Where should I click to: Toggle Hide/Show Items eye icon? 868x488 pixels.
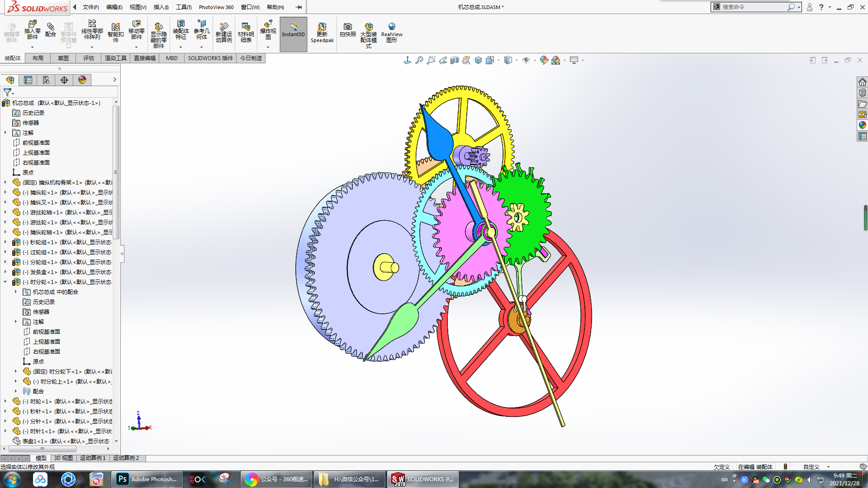coord(526,60)
